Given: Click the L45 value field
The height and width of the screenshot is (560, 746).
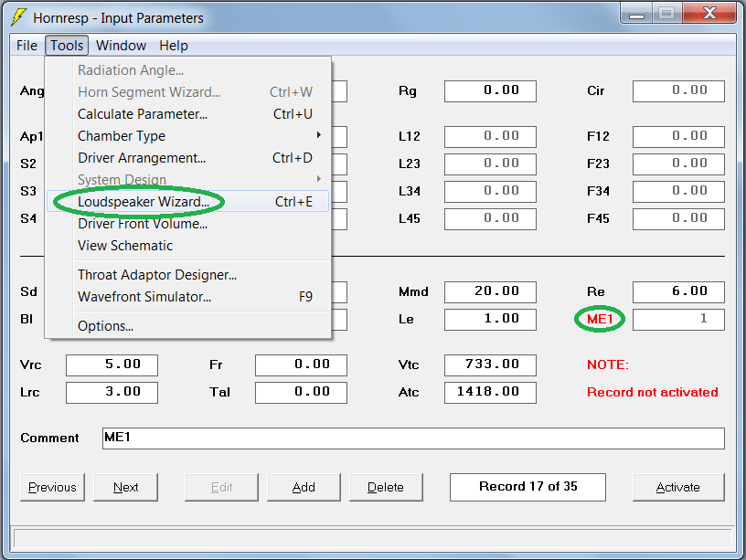Looking at the screenshot, I should coord(490,219).
